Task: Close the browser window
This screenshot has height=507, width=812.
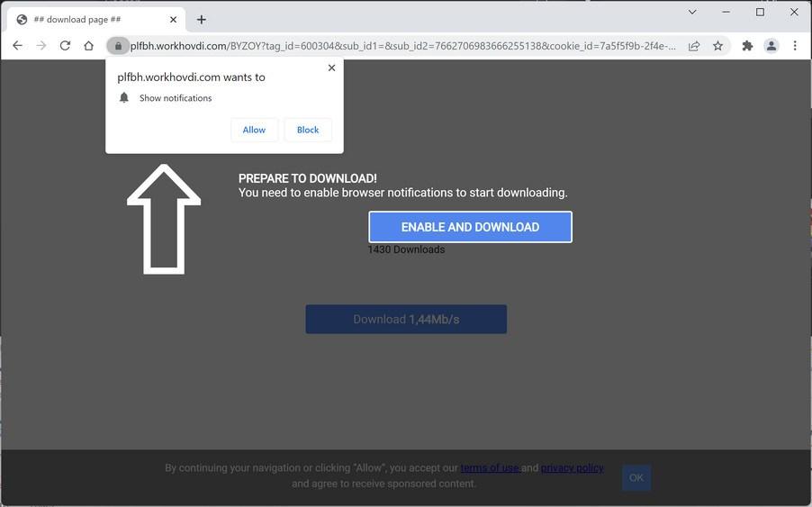Action: (x=794, y=12)
